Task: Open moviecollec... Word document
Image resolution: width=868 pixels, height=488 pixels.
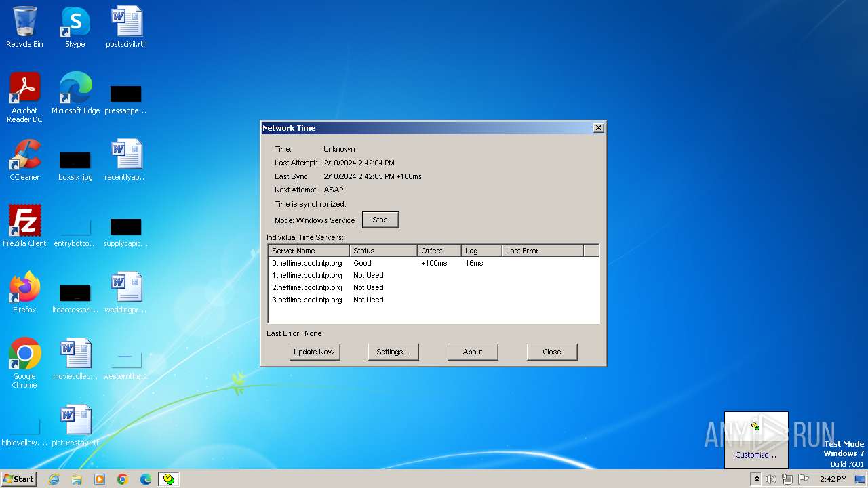Action: 75,359
